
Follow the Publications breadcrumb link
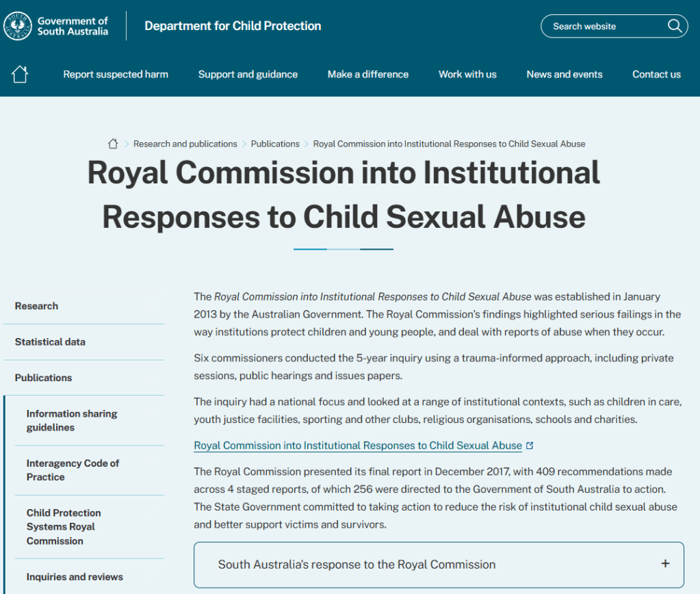pyautogui.click(x=275, y=144)
